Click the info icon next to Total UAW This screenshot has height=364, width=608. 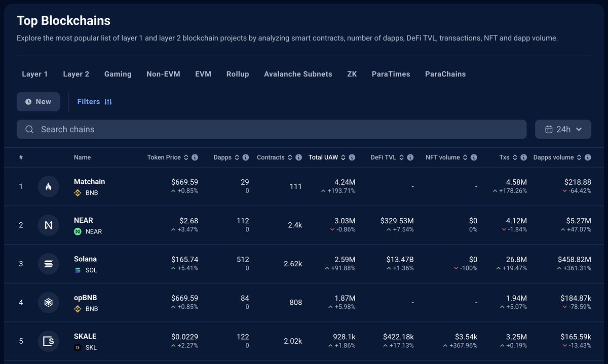tap(352, 157)
